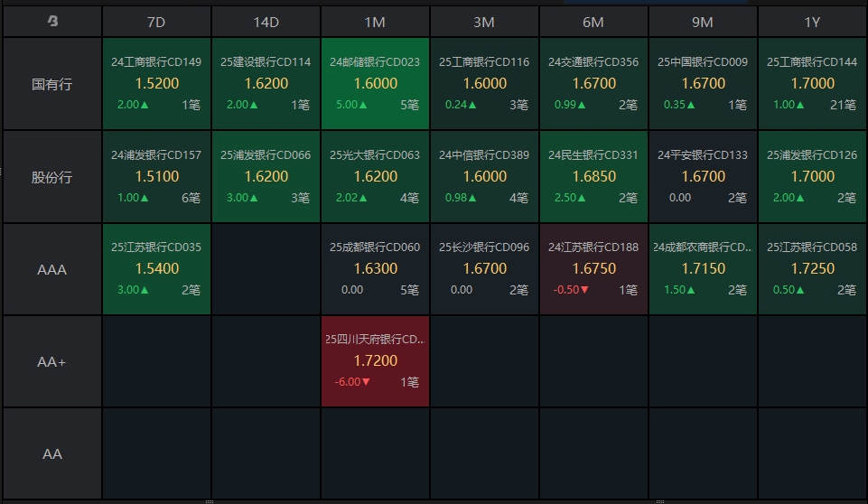Click the logo icon in the header corner
This screenshot has height=504, width=868.
(52, 21)
